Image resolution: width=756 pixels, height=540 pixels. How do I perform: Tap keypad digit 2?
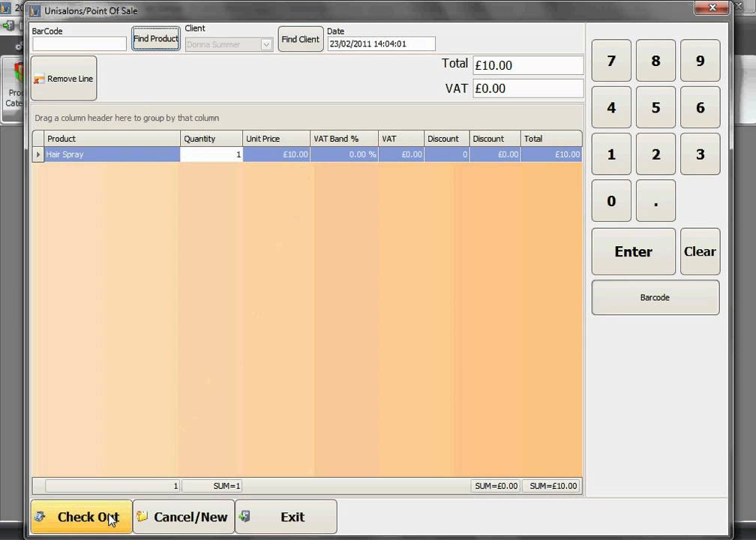(x=655, y=154)
